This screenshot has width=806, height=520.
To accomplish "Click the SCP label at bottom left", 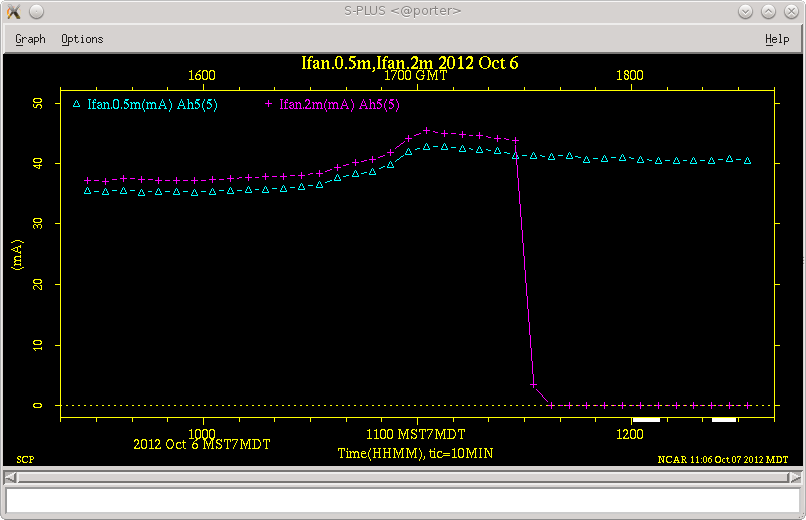I will (x=25, y=460).
